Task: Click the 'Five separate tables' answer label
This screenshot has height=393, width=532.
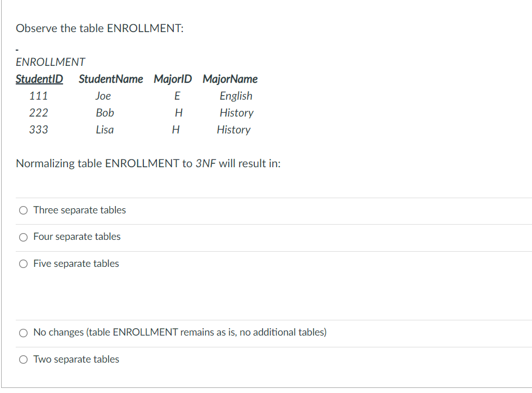Action: click(76, 264)
